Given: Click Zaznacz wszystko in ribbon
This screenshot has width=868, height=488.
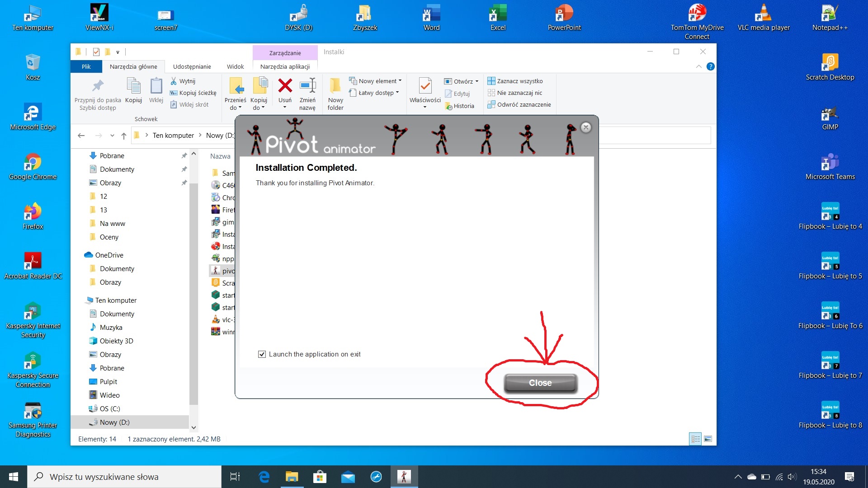Looking at the screenshot, I should 515,81.
